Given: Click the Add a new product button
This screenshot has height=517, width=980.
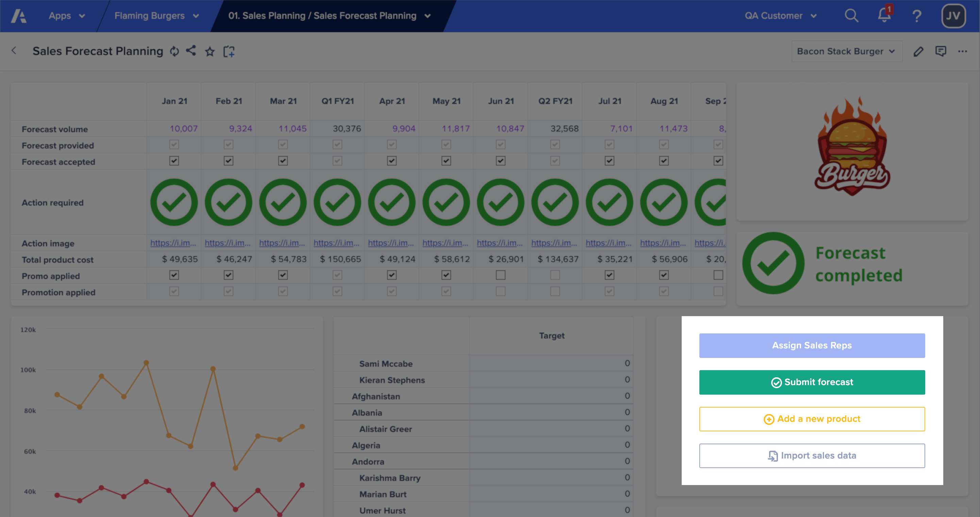Looking at the screenshot, I should pos(812,419).
